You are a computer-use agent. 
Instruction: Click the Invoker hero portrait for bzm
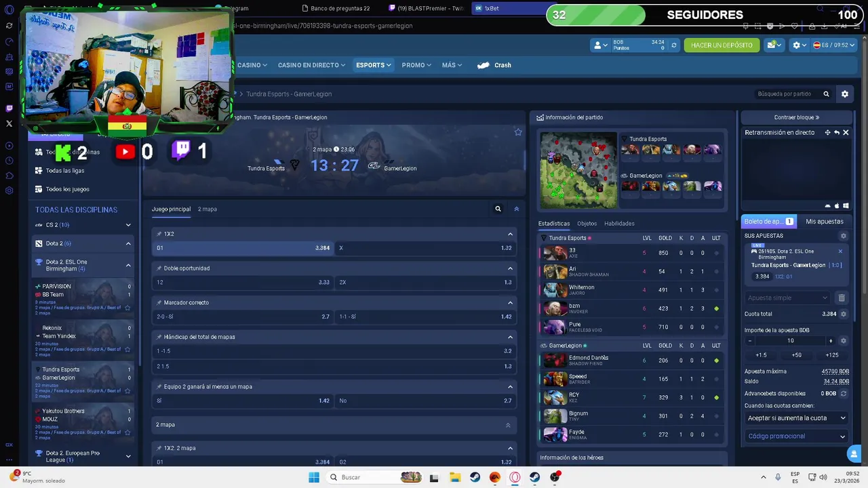click(x=555, y=308)
